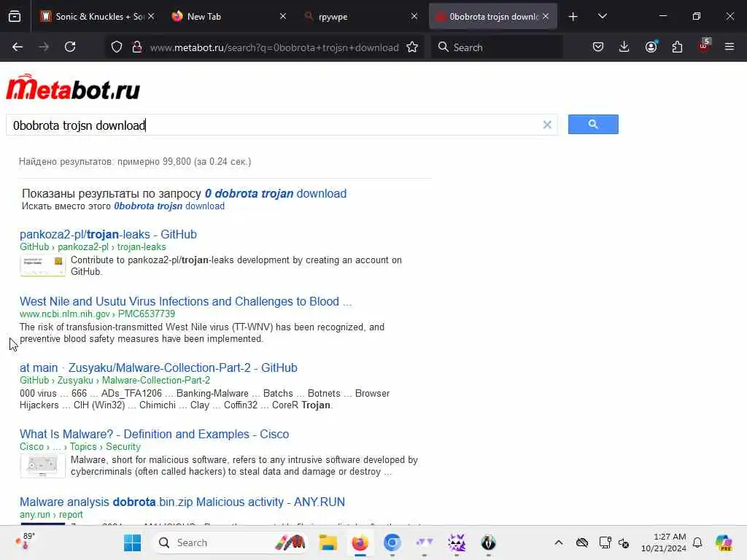Open 'What Is Malware?' Cisco result
This screenshot has width=747, height=560.
pos(155,435)
